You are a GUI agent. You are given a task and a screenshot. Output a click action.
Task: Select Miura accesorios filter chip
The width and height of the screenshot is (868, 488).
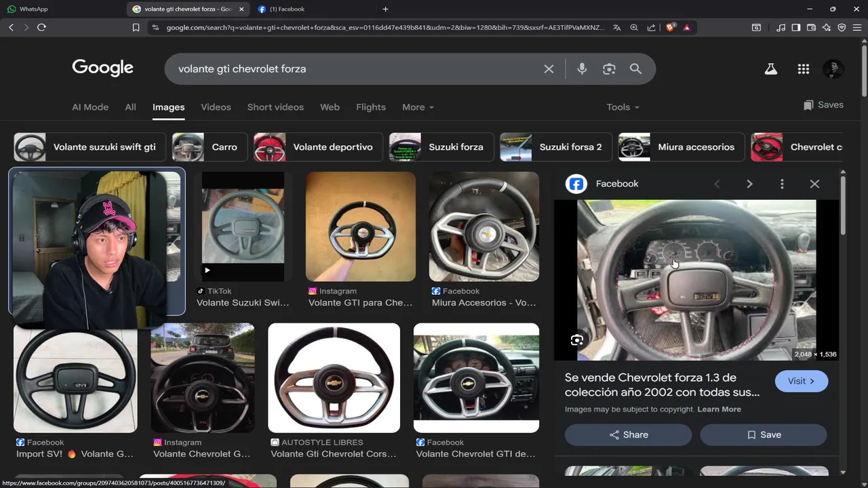(682, 147)
